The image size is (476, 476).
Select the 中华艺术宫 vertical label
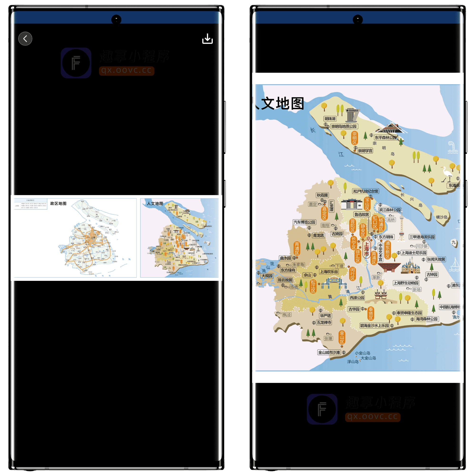click(381, 252)
